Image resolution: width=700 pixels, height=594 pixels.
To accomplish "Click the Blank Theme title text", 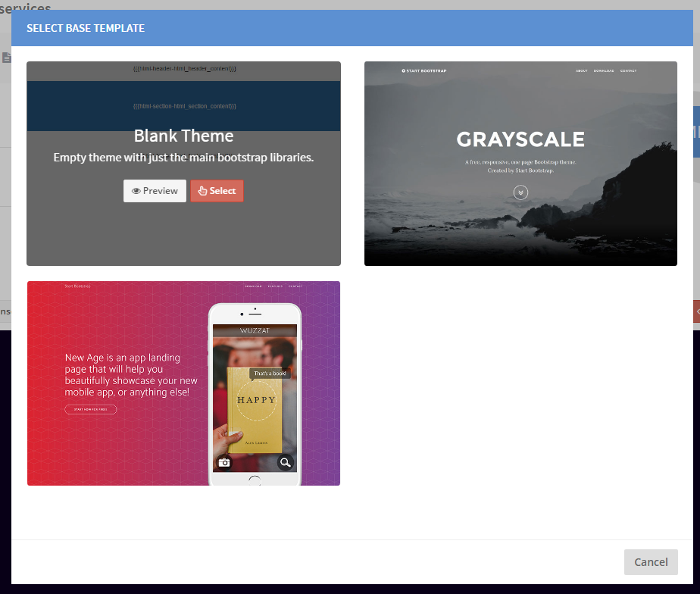I will coord(183,136).
